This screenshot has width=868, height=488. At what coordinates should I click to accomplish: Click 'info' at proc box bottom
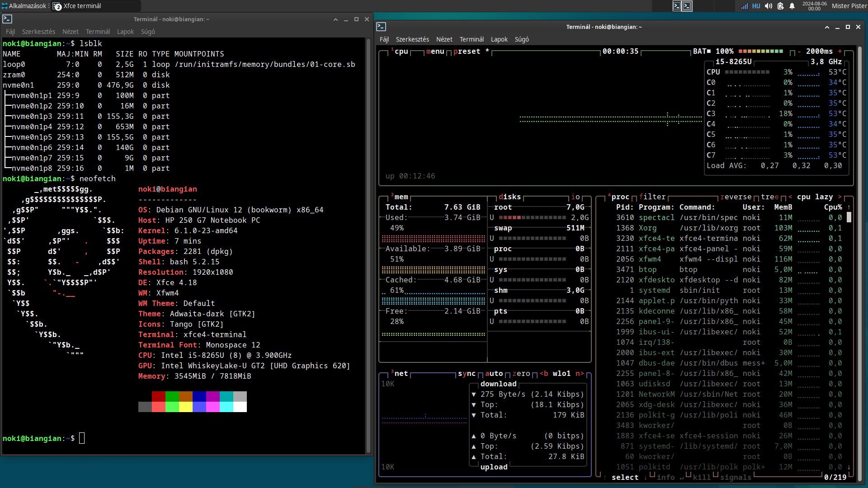pyautogui.click(x=665, y=478)
